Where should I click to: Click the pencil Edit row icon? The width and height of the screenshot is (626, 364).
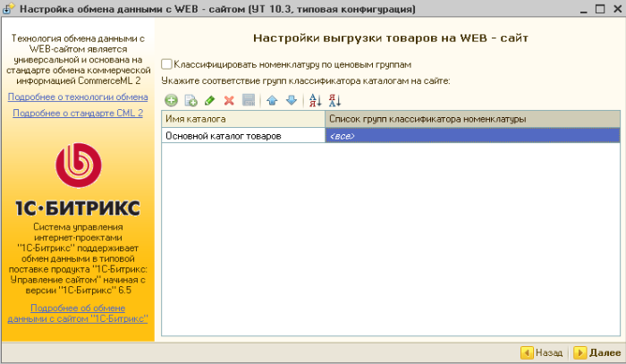tap(210, 100)
